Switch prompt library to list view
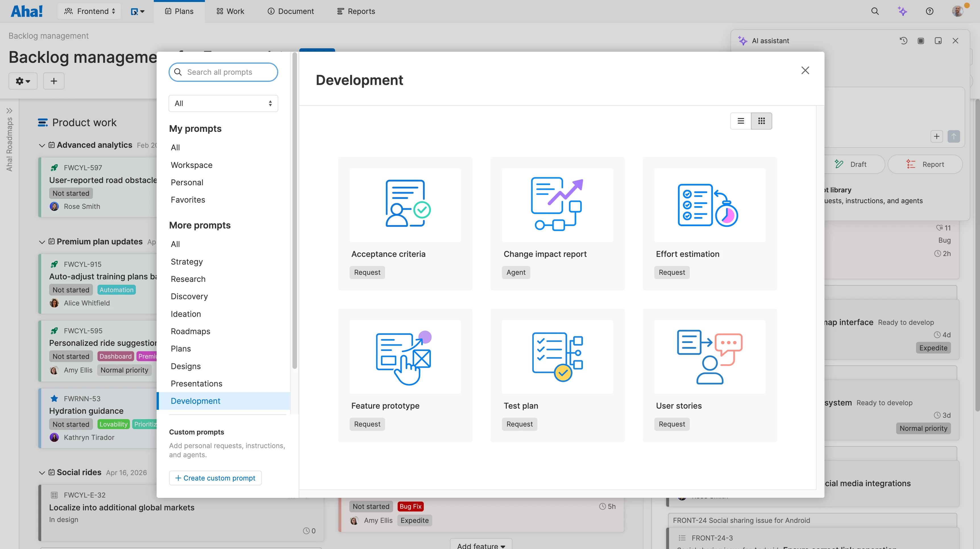The width and height of the screenshot is (980, 549). point(741,120)
